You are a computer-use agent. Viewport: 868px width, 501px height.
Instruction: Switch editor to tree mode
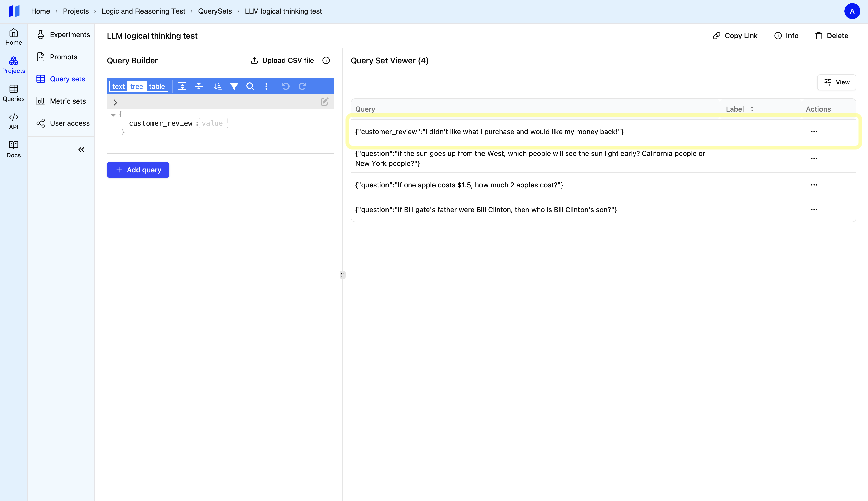point(137,86)
